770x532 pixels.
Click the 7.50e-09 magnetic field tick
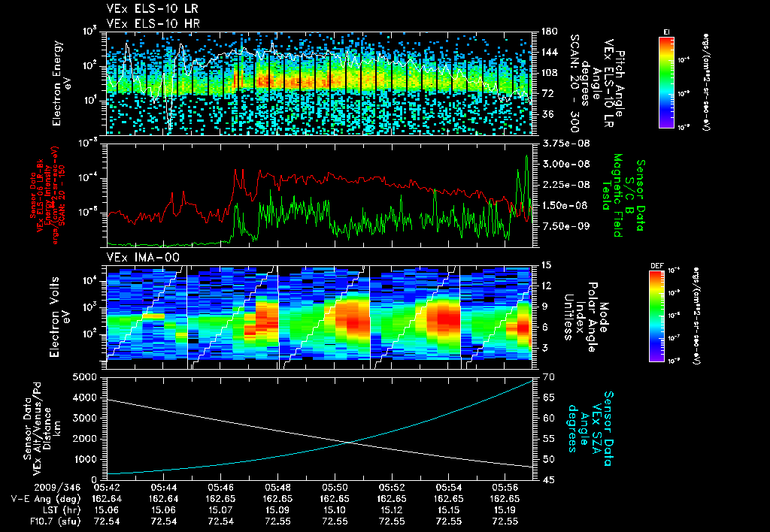pyautogui.click(x=565, y=226)
